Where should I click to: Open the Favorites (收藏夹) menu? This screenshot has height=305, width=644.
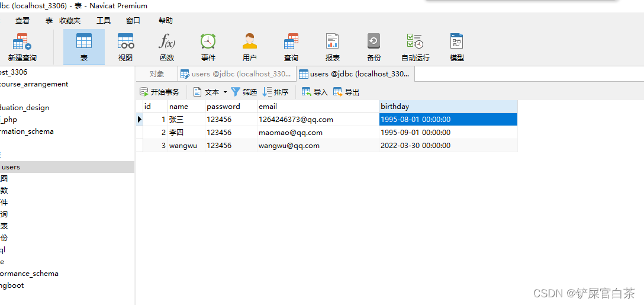point(70,21)
